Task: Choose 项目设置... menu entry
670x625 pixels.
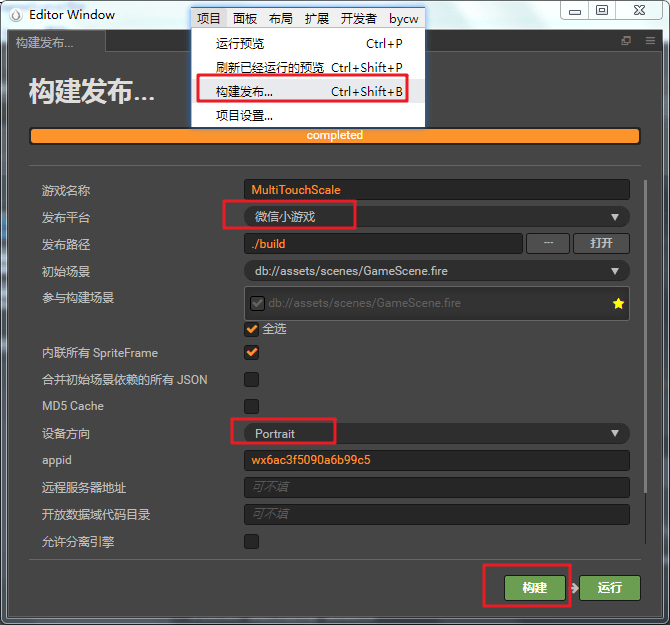Action: pos(244,115)
